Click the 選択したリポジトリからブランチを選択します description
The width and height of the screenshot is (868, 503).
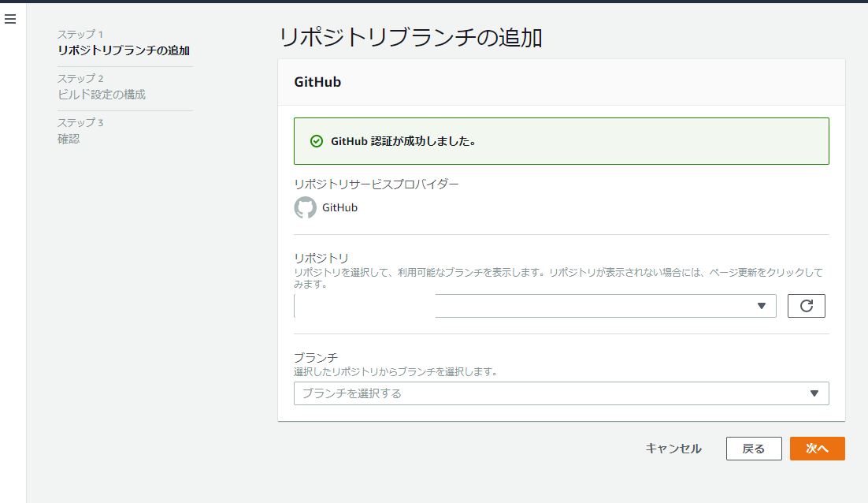point(395,371)
